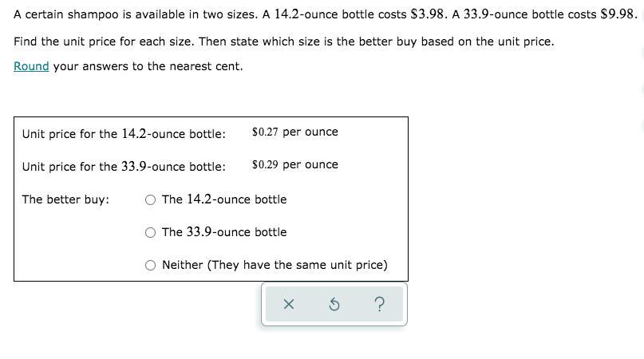This screenshot has width=644, height=359.
Task: Choose Neither same unit price option
Action: [x=151, y=266]
